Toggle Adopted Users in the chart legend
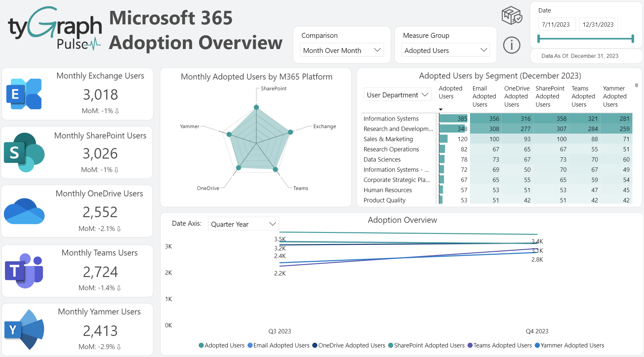This screenshot has height=357, width=644. tap(222, 345)
